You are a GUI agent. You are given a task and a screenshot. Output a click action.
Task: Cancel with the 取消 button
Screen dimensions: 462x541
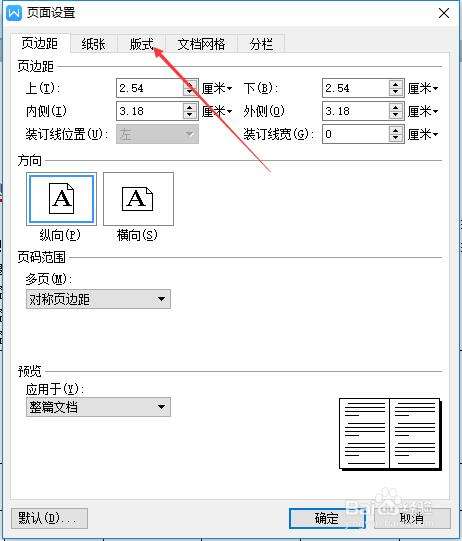point(412,518)
